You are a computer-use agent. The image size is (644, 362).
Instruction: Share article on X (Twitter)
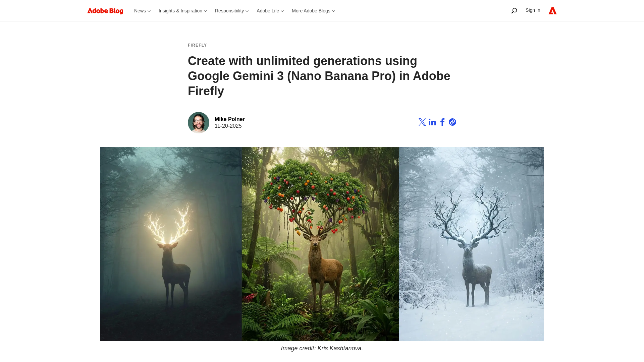click(422, 122)
